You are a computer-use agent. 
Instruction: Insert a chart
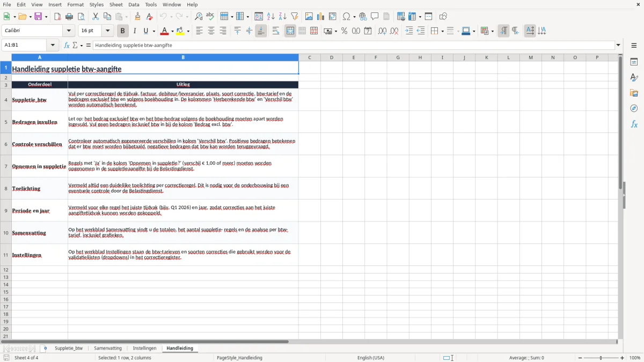(321, 17)
